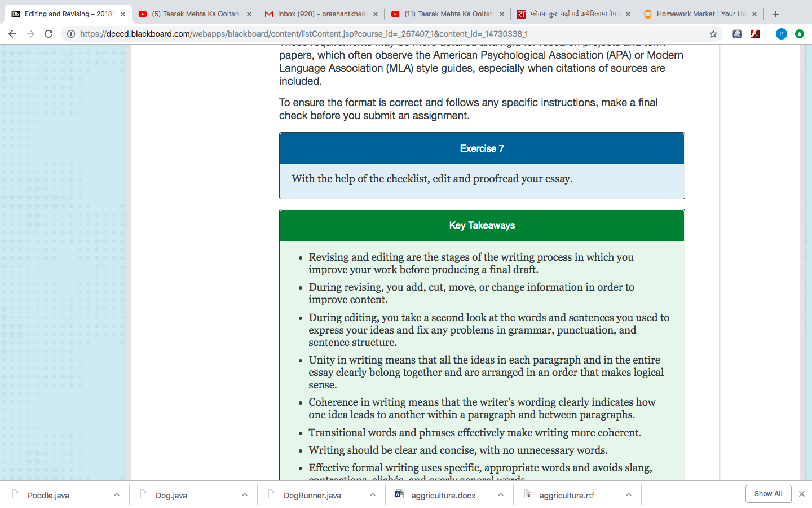Close the Homework Market tab
Screen dimensions: 812x508
[x=754, y=14]
